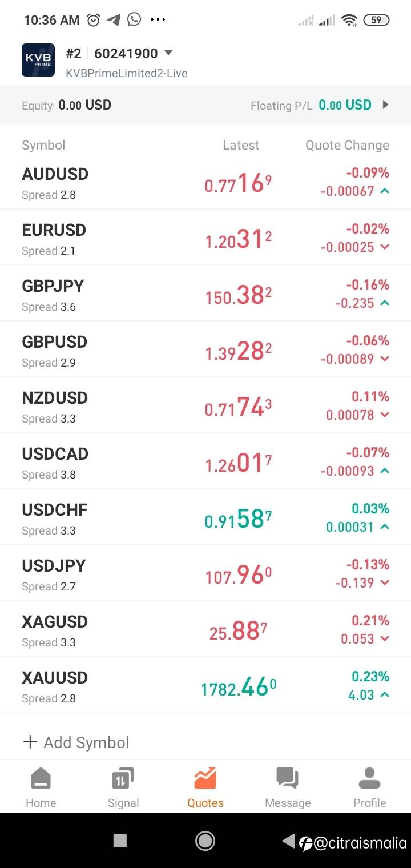This screenshot has height=868, width=411.
Task: Select the Quotes tab
Action: pos(205,788)
